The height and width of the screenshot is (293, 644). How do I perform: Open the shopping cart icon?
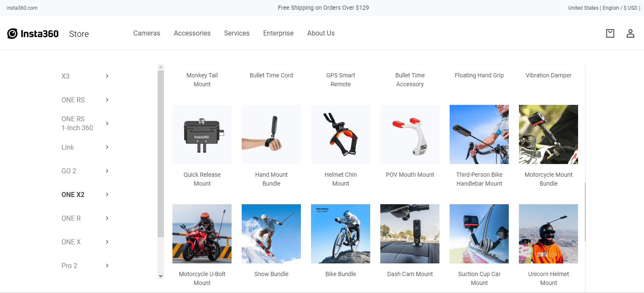pos(610,33)
